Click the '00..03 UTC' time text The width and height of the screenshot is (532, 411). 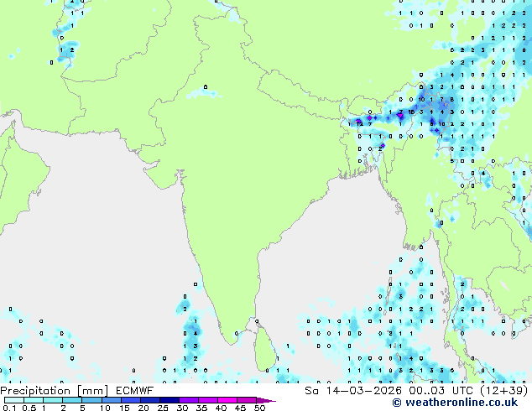pos(442,391)
